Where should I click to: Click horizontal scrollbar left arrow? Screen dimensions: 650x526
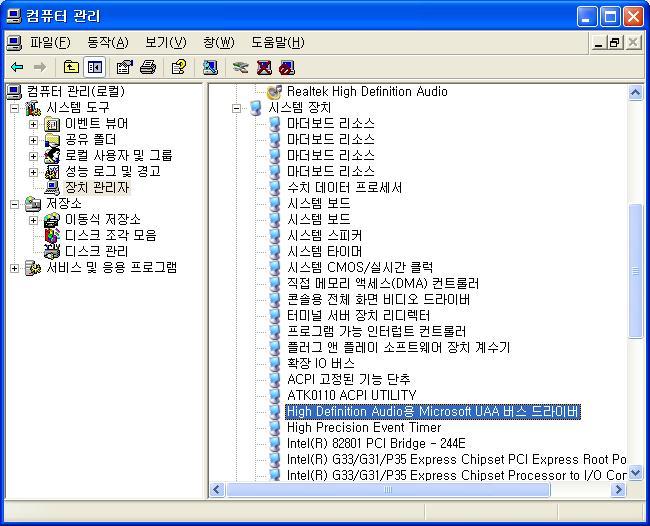pyautogui.click(x=217, y=490)
